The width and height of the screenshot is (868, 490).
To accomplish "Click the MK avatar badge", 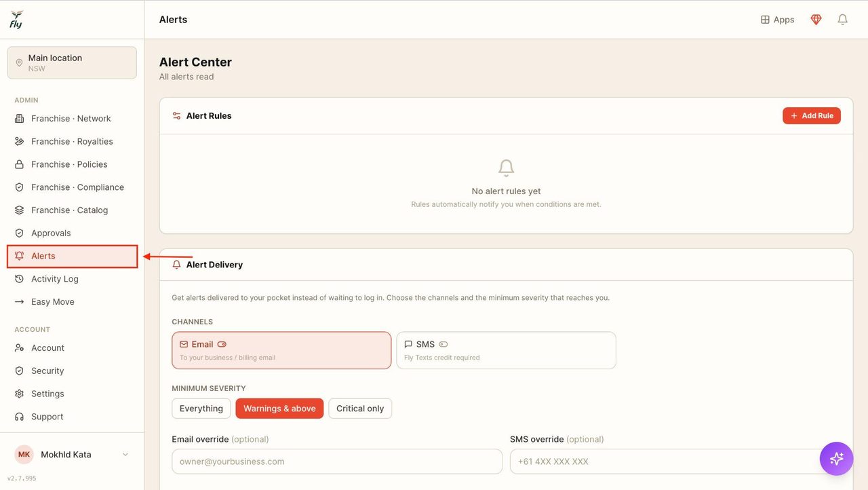I will tap(24, 455).
